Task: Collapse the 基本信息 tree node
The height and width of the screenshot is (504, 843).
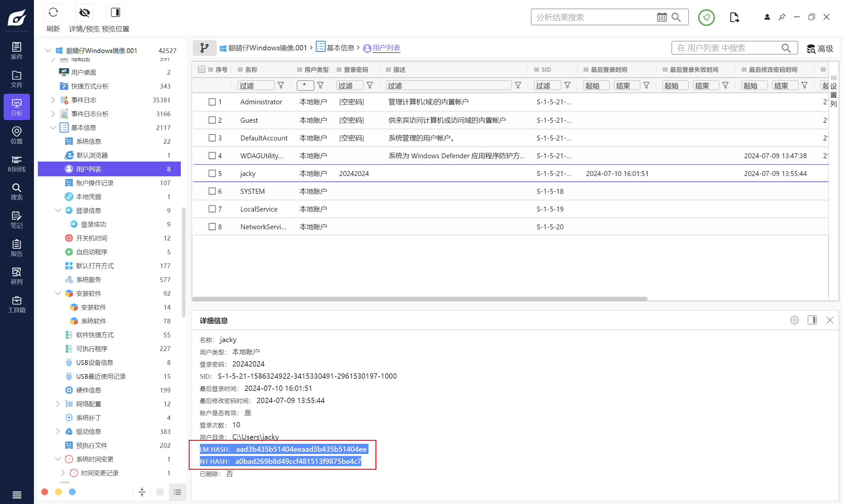Action: pyautogui.click(x=53, y=128)
